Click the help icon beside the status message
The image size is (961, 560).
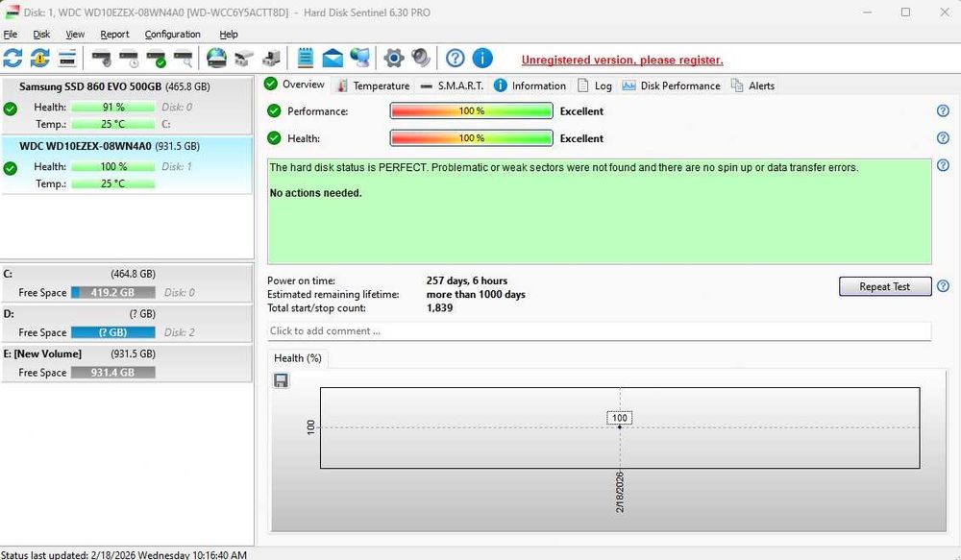coord(944,165)
